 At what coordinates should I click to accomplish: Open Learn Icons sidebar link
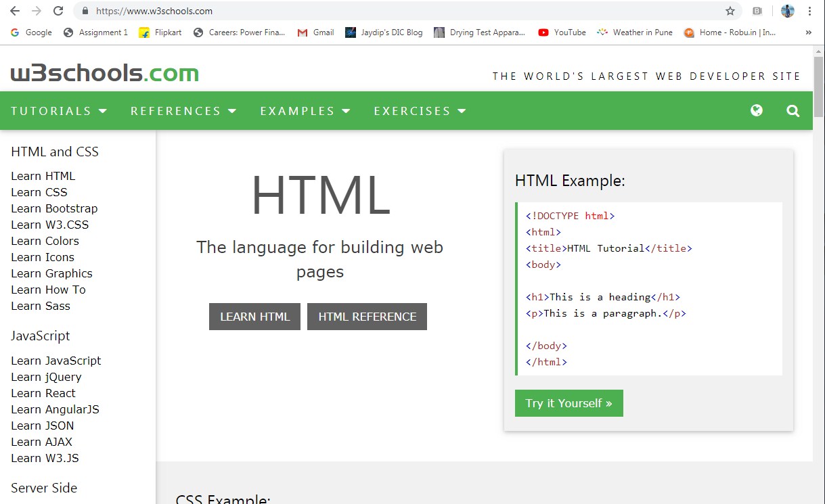pos(43,257)
